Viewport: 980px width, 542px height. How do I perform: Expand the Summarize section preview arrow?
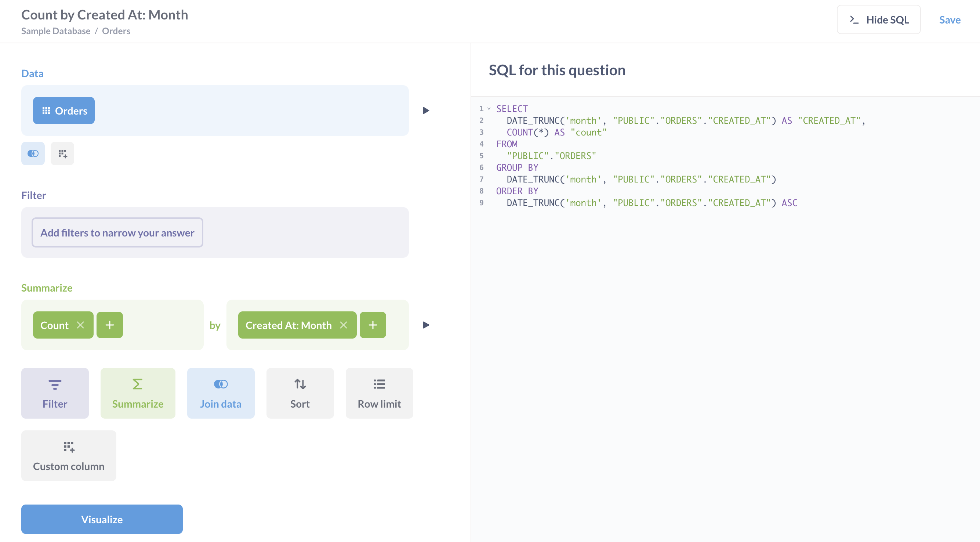(426, 325)
